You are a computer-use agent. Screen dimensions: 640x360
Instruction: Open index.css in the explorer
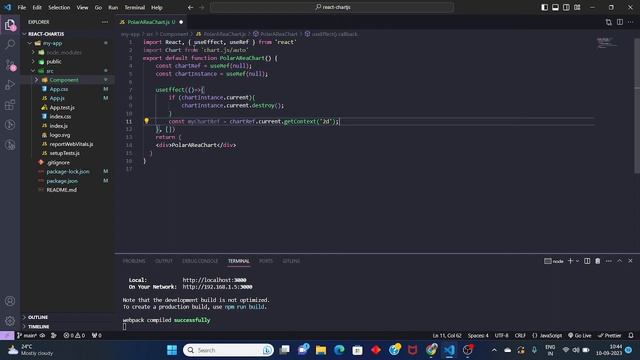[x=60, y=117]
